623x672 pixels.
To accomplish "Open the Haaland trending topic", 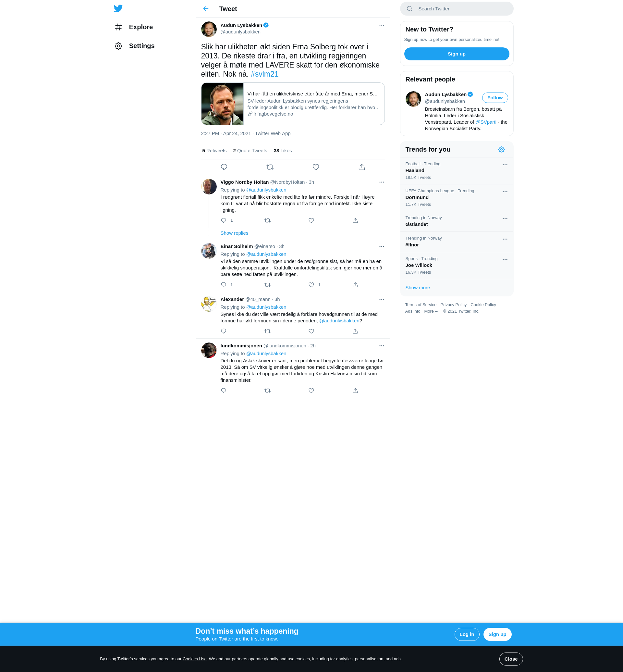I will (x=457, y=171).
